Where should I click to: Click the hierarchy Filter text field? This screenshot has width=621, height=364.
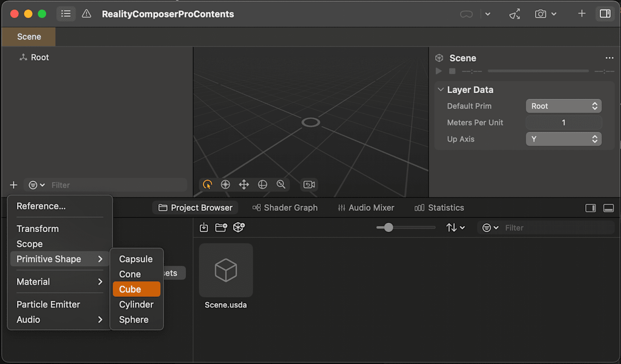tap(118, 185)
